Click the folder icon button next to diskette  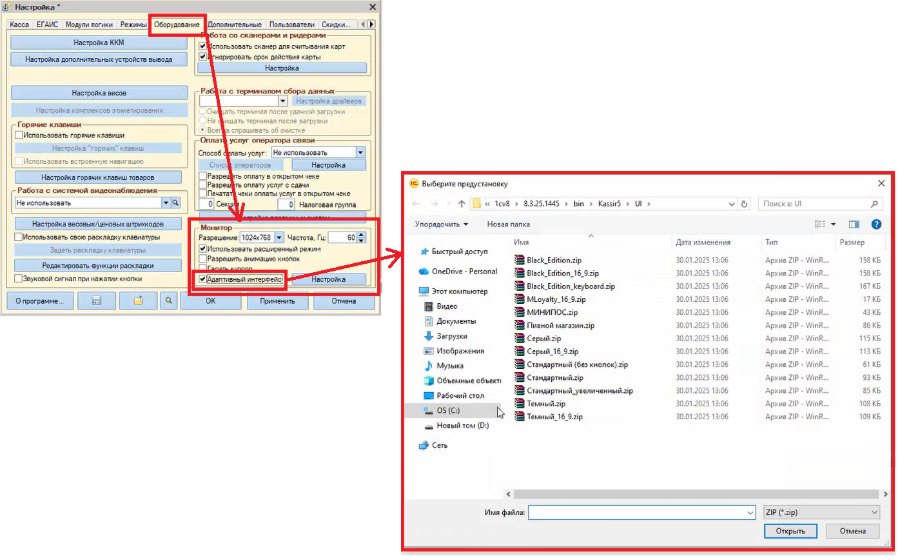pos(138,301)
